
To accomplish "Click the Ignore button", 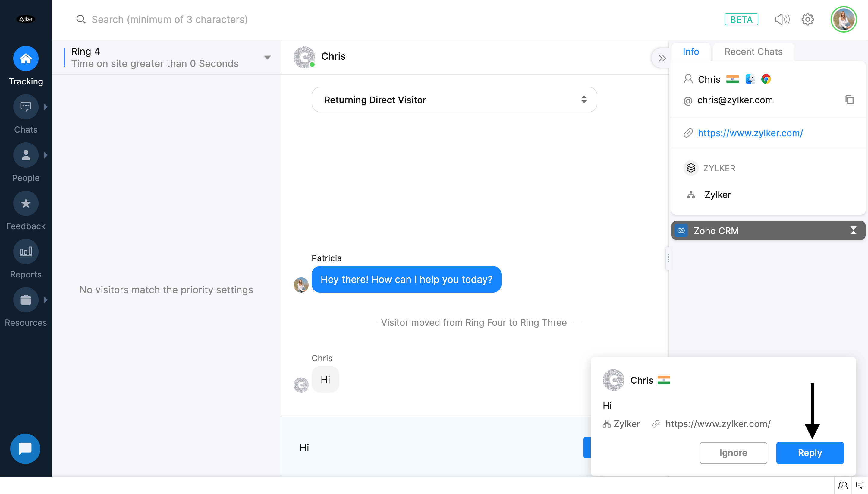I will pyautogui.click(x=733, y=453).
